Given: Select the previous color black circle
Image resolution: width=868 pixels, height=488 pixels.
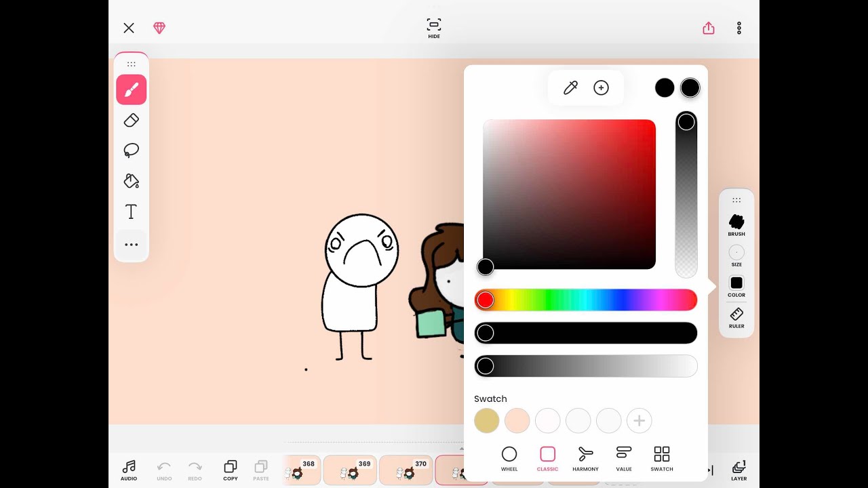Looking at the screenshot, I should [x=665, y=87].
